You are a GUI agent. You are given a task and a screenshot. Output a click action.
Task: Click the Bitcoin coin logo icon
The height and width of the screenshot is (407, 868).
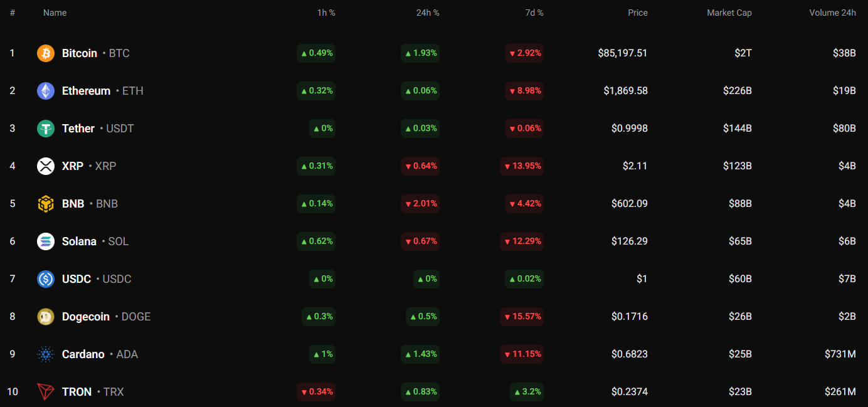[46, 53]
